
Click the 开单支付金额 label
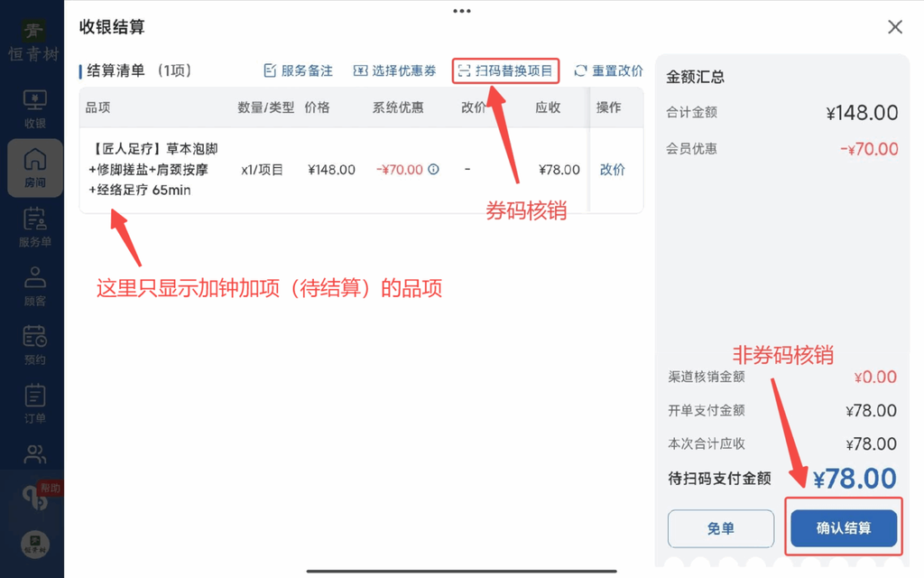point(707,411)
